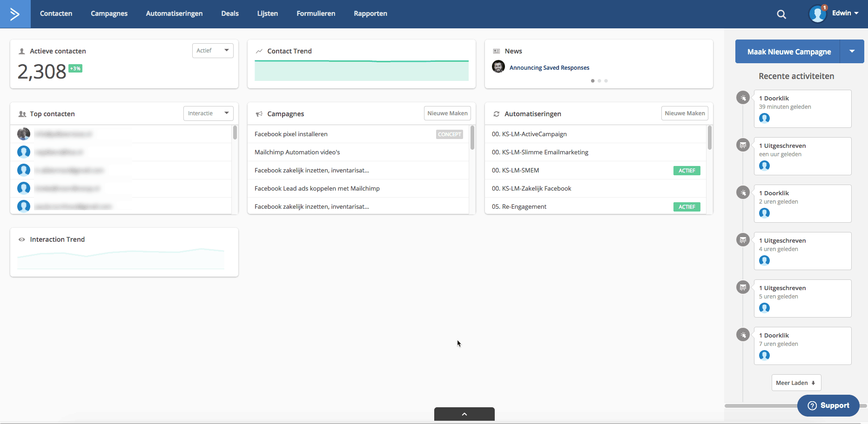
Task: Expand the arrow beside Maak Nieuwe Campagne
Action: (852, 52)
